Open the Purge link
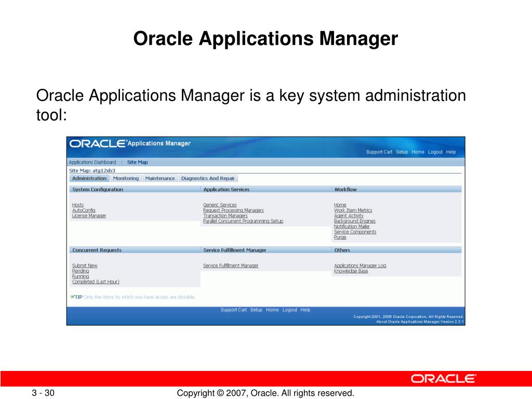The height and width of the screenshot is (399, 532). tap(340, 237)
